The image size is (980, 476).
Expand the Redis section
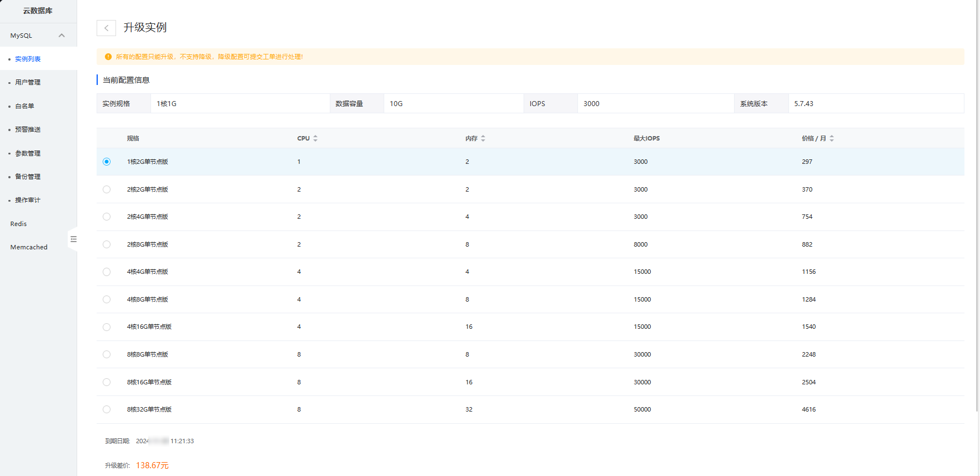[18, 224]
